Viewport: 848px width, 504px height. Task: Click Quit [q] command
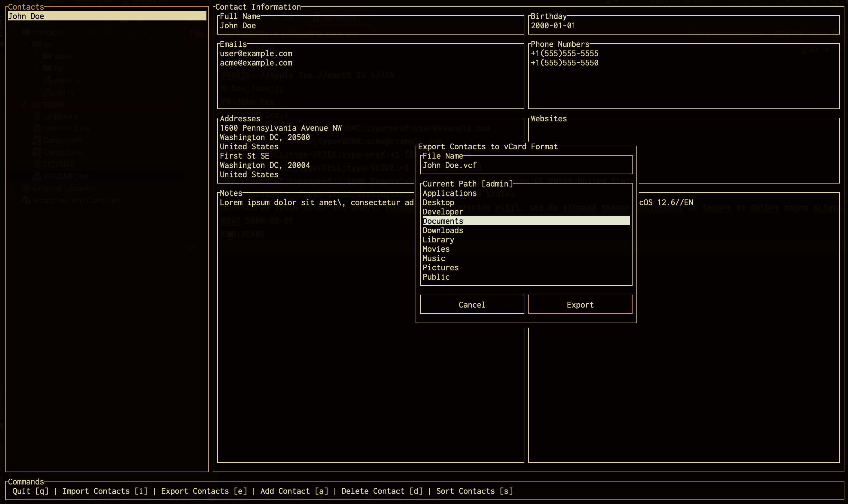(31, 491)
